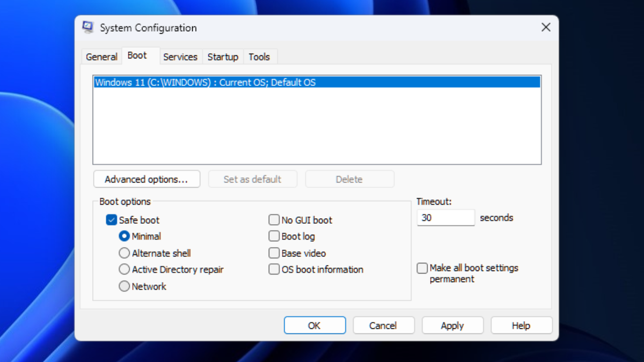Screen dimensions: 644x362
Task: Open the Services tab
Action: (180, 57)
